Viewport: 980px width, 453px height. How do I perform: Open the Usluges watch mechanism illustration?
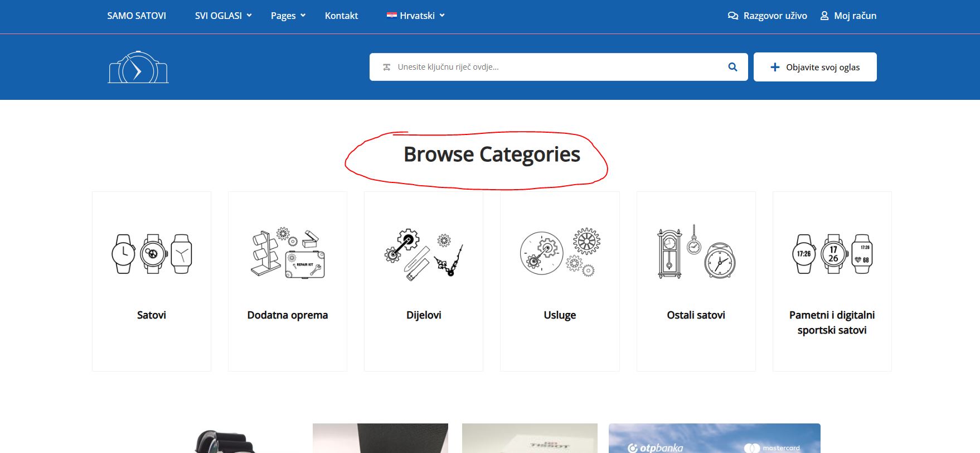pyautogui.click(x=560, y=252)
